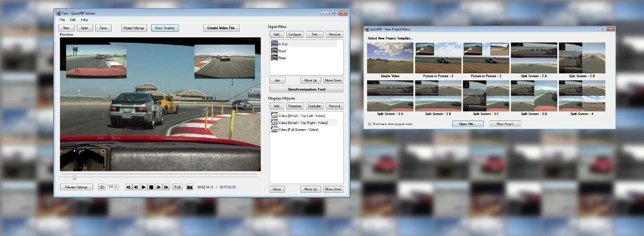
Task: Select the Split Screen - 3 A template
Action: point(390,96)
